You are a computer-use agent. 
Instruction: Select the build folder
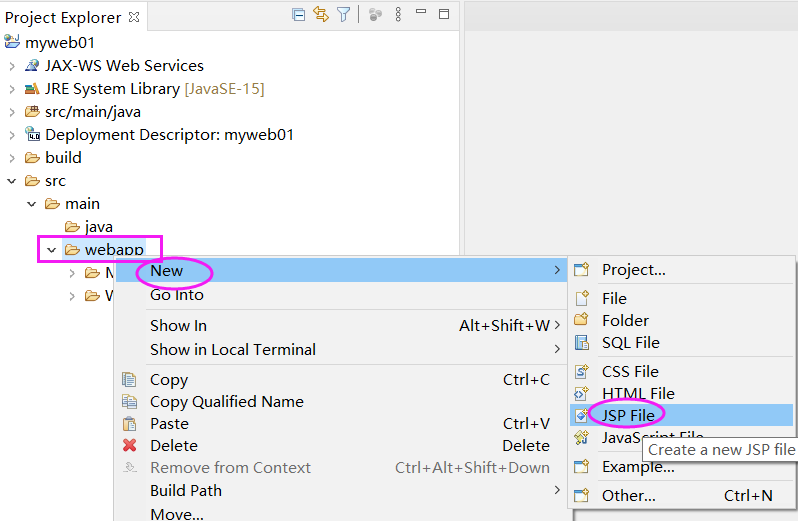coord(63,158)
